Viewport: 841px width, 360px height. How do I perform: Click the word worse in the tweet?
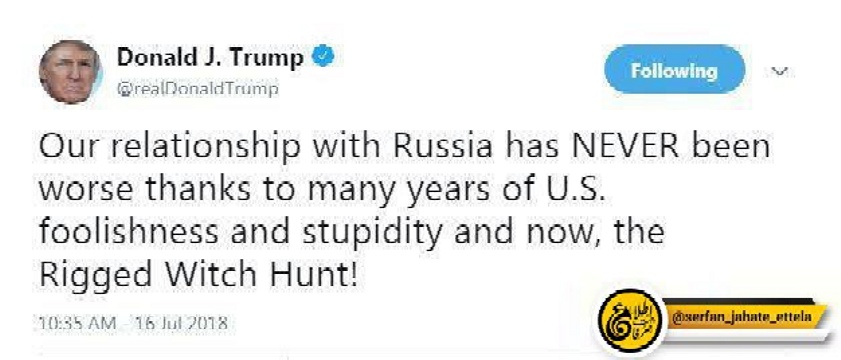coord(88,192)
